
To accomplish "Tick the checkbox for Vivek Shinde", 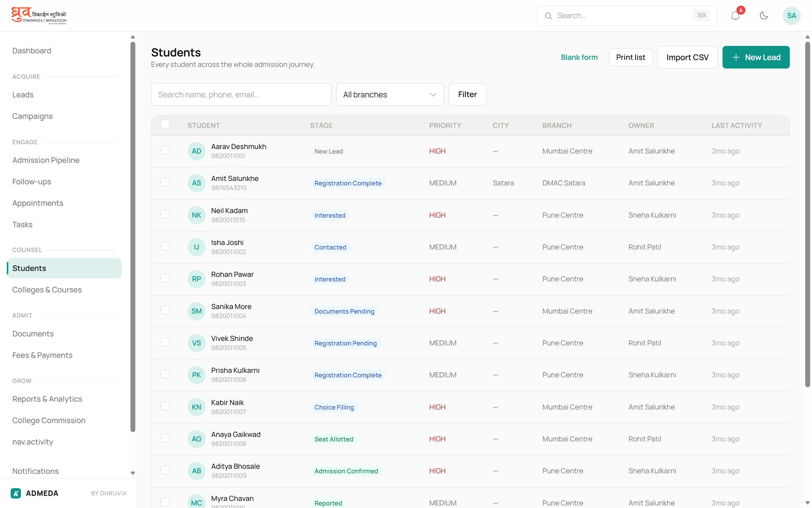I will [165, 342].
